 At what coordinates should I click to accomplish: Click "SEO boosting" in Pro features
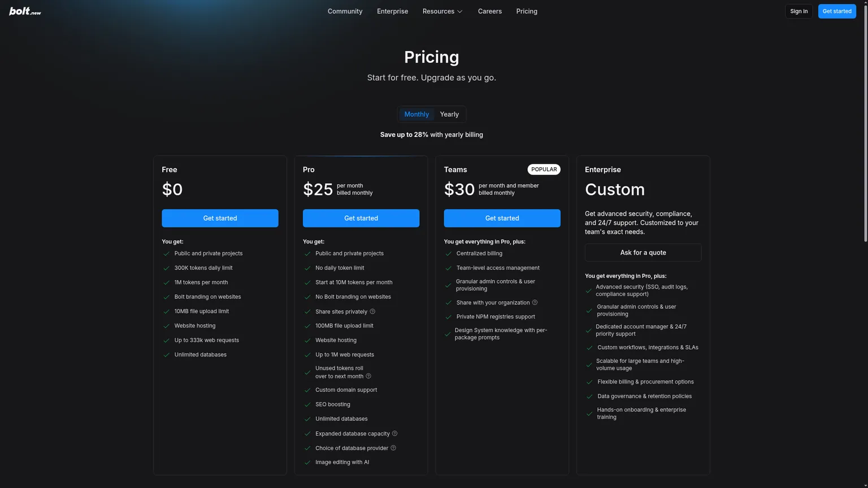point(333,404)
